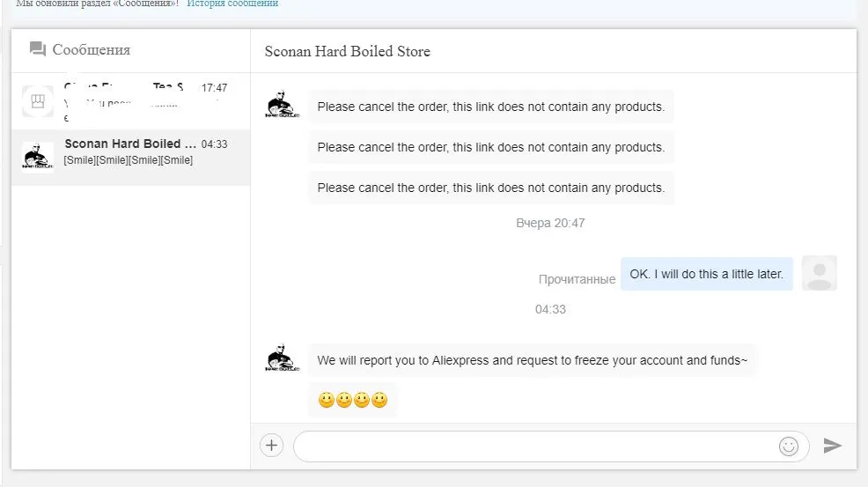Screen dimensions: 868x487
Task: Click your user avatar beside sent message
Action: coord(820,273)
